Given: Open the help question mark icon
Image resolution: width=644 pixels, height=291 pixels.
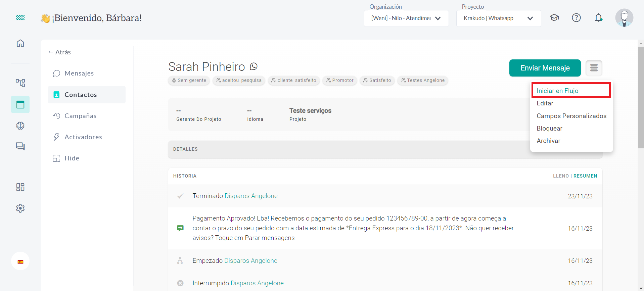Looking at the screenshot, I should tap(576, 18).
